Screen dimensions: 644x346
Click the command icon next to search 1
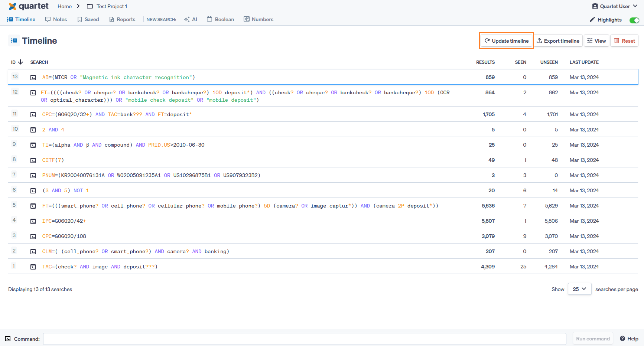pos(33,267)
